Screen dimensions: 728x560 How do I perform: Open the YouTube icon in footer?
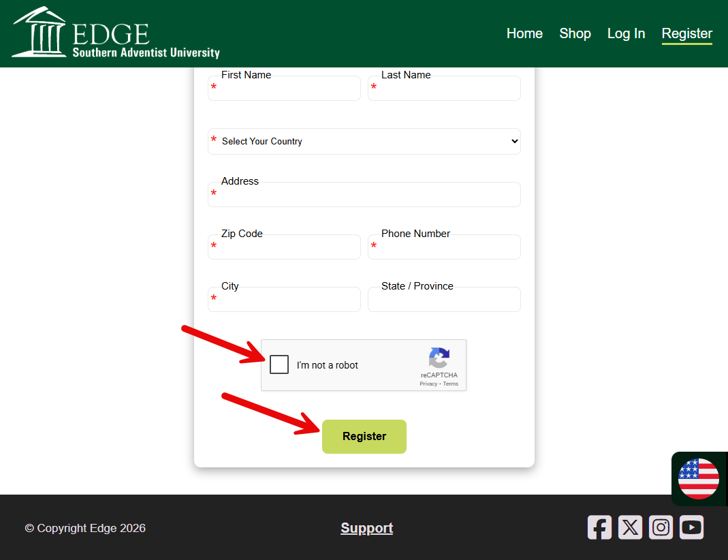coord(691,527)
